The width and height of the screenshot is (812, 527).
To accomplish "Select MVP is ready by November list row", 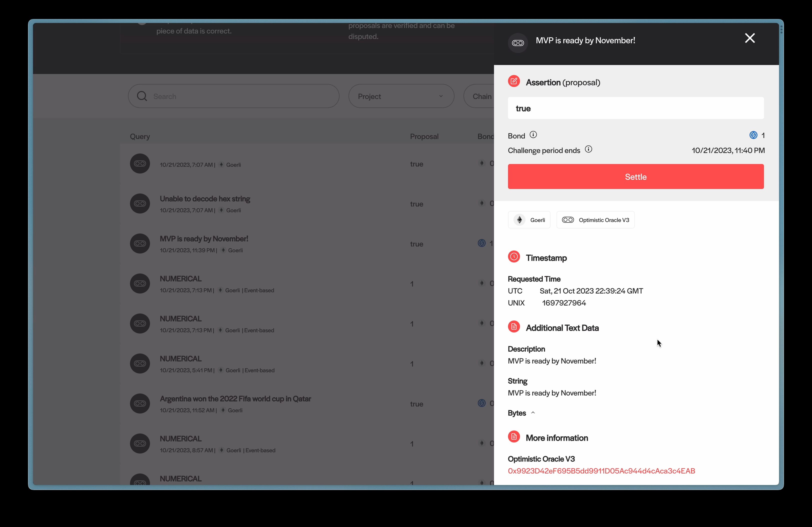I will point(307,243).
